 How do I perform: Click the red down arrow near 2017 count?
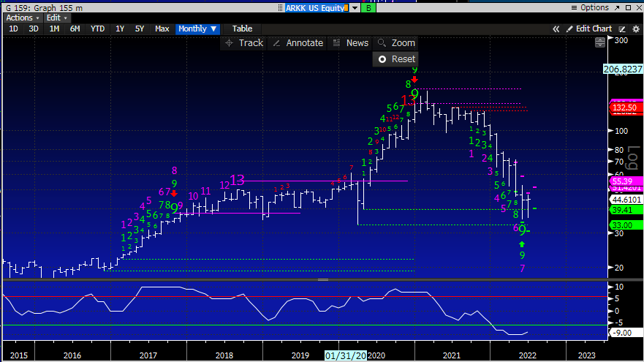point(174,193)
